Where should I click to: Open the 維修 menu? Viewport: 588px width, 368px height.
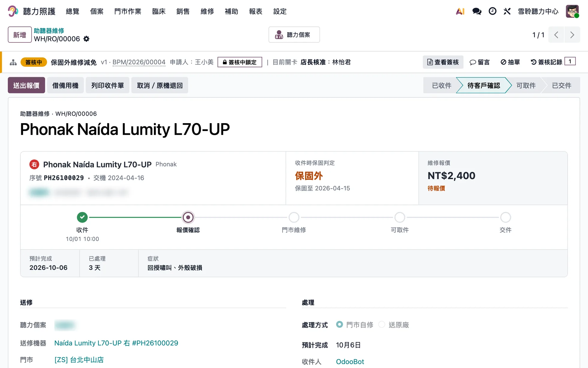point(207,11)
